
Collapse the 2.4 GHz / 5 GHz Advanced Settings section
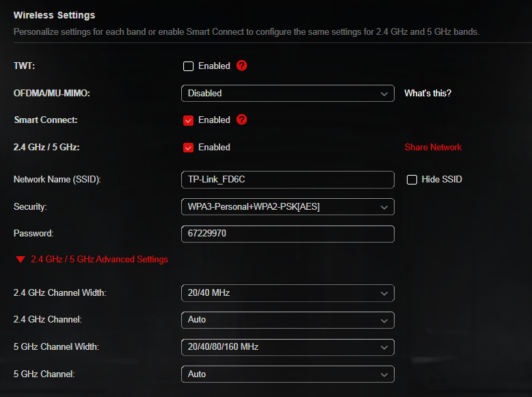(x=92, y=260)
